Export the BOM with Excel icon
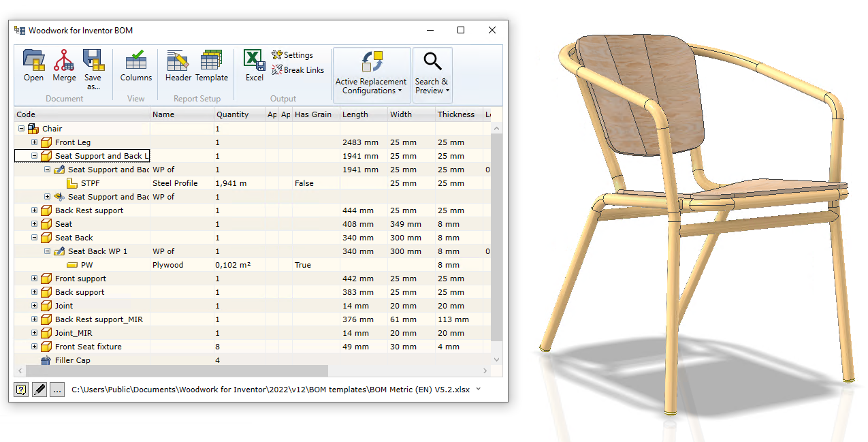Viewport: 868px width, 442px height. pyautogui.click(x=255, y=65)
